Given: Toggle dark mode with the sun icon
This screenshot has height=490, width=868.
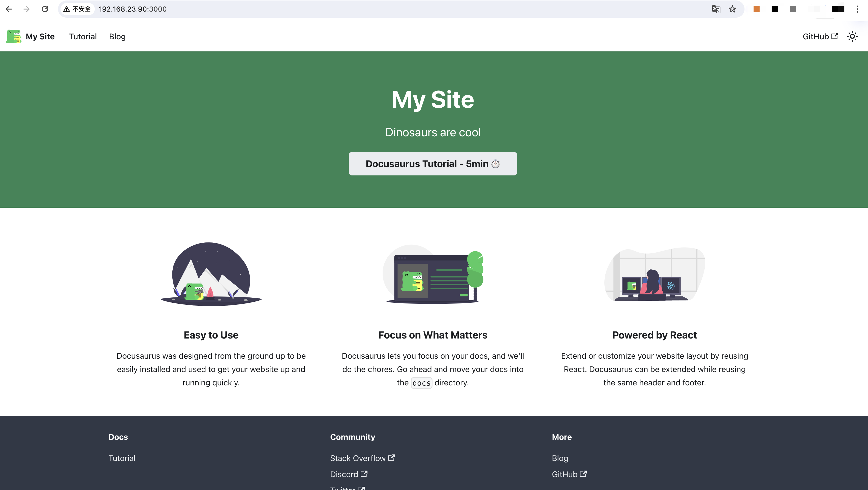Looking at the screenshot, I should 852,36.
